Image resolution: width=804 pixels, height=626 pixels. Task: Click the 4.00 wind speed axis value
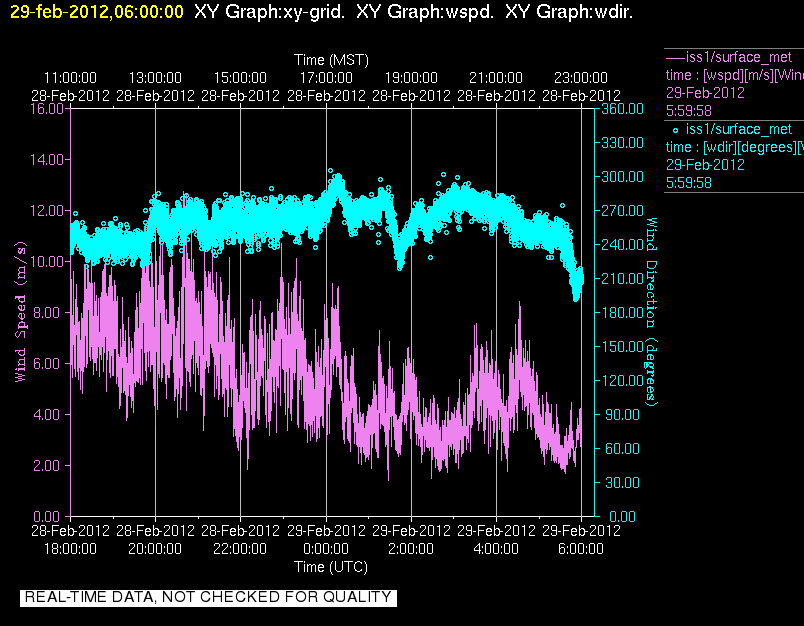[49, 414]
